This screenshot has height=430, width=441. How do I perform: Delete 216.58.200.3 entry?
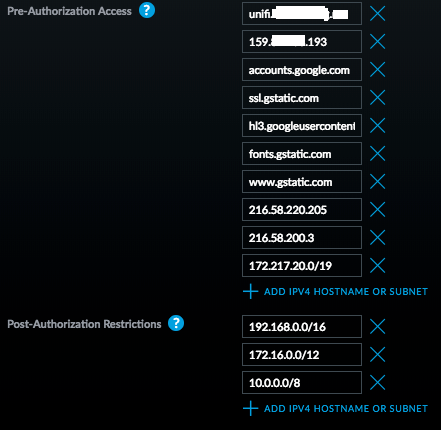(378, 238)
